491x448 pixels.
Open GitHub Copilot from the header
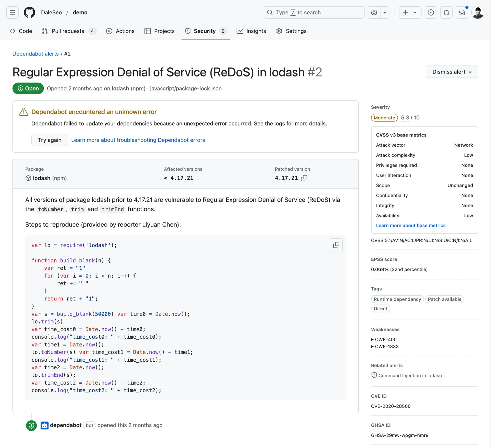[374, 12]
